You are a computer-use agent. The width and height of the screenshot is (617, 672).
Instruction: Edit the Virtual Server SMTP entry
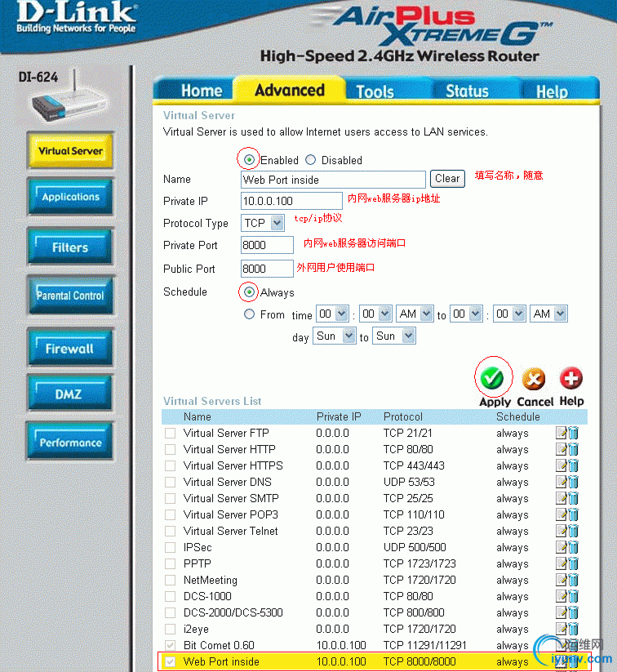point(561,498)
